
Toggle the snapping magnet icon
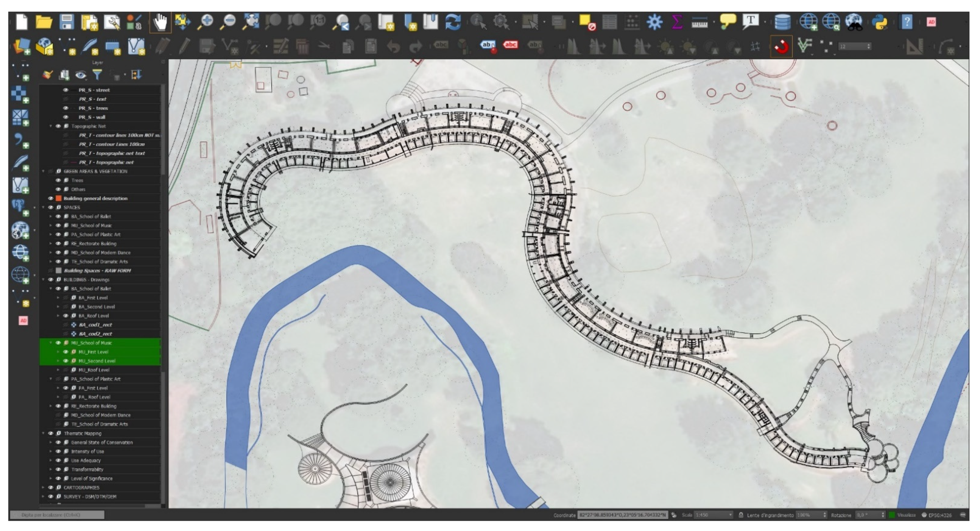pos(781,46)
